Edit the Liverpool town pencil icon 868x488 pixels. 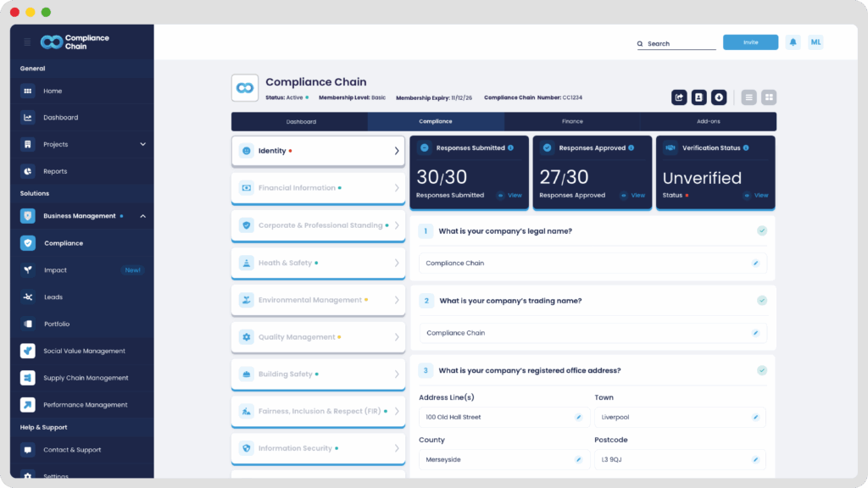(x=755, y=417)
